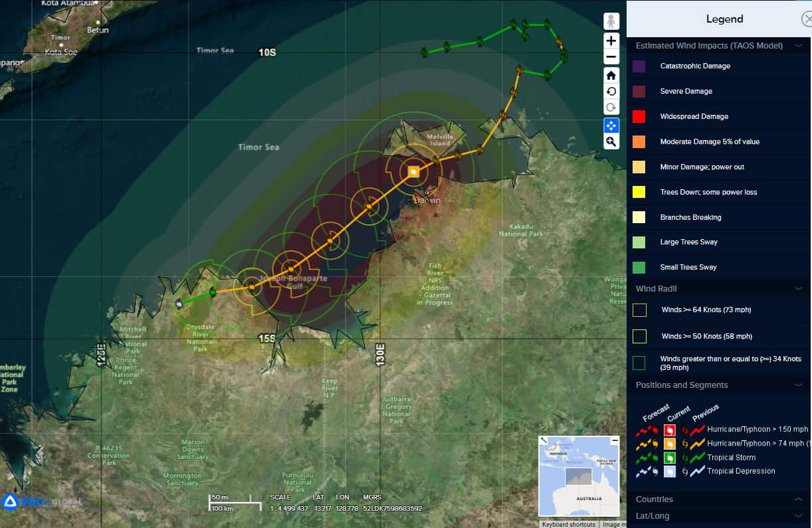Open the Lat/Long legend section
812x528 pixels.
click(x=797, y=516)
